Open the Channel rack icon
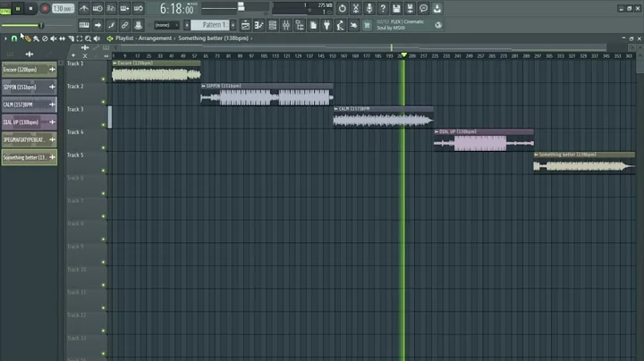This screenshot has width=644, height=361. pos(272,25)
